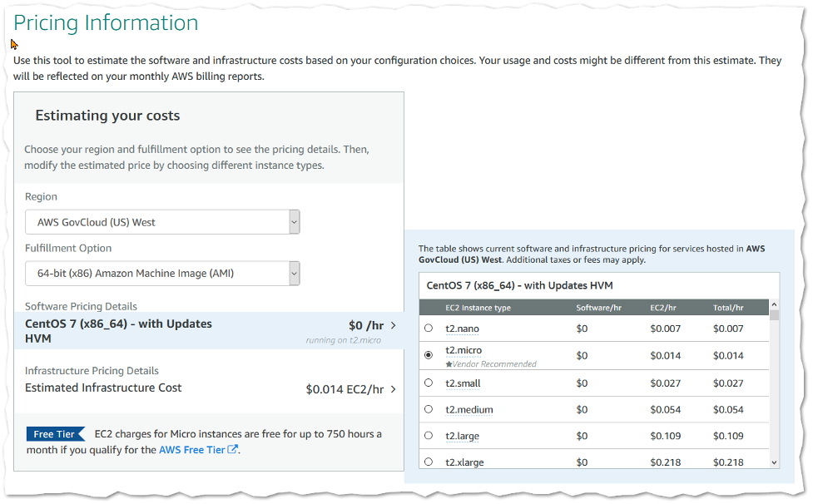Image resolution: width=813 pixels, height=504 pixels.
Task: Choose the t2.small instance type
Action: click(427, 381)
